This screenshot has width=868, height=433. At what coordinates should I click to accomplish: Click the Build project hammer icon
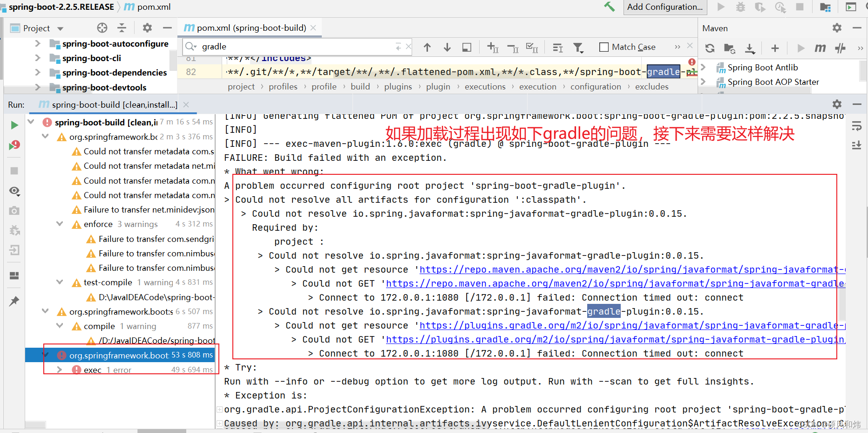(x=609, y=7)
